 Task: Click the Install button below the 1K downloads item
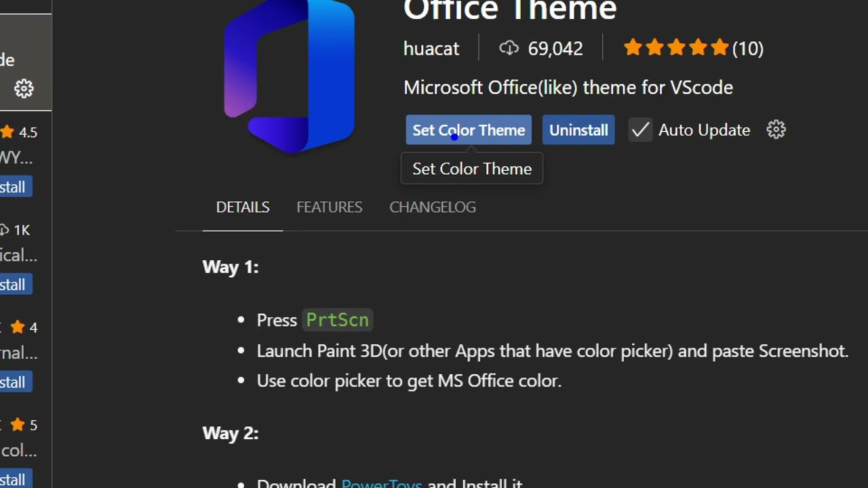pyautogui.click(x=15, y=285)
